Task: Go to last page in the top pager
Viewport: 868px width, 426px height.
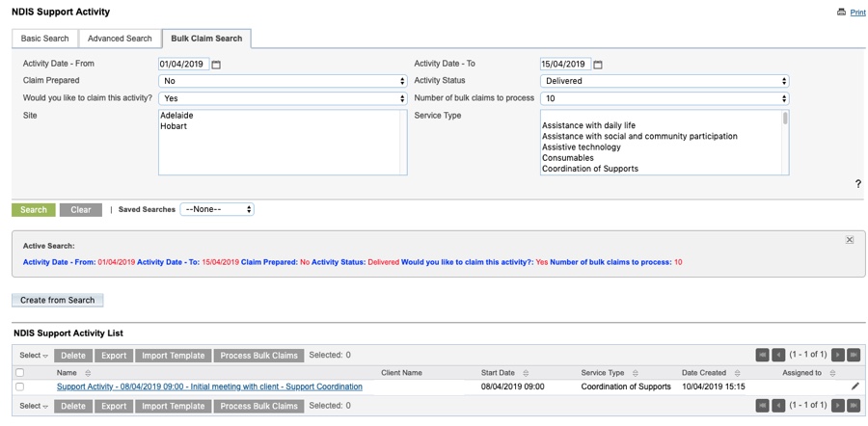Action: (x=854, y=355)
